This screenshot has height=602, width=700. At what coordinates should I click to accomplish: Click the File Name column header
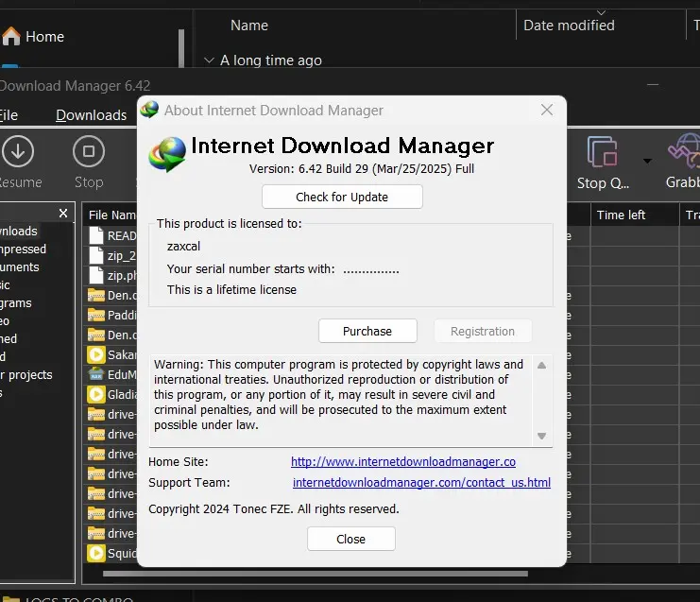111,215
